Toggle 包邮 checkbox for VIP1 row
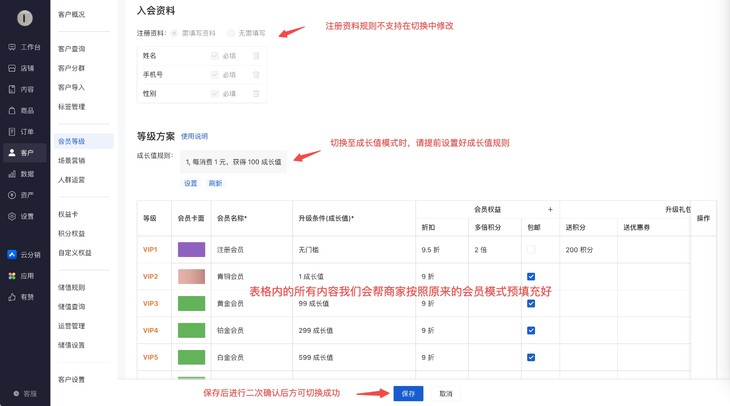 coord(531,250)
